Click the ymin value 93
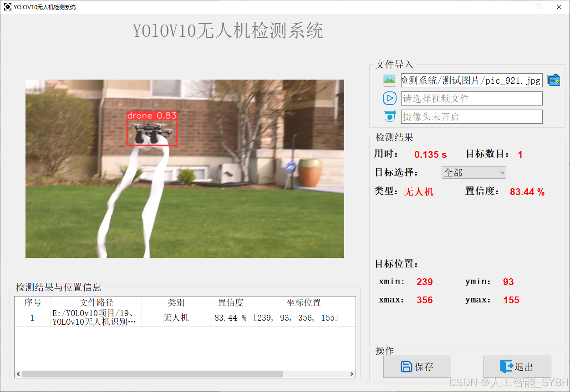The image size is (570, 392). [509, 282]
